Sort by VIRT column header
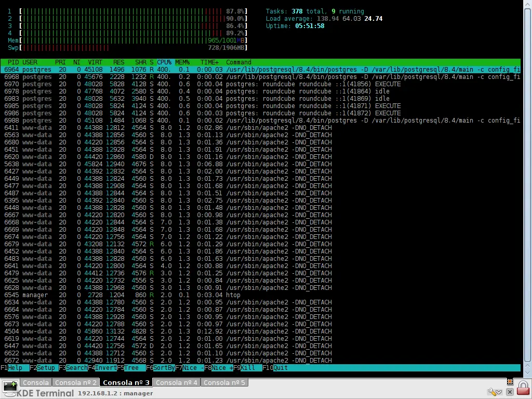Image resolution: width=532 pixels, height=399 pixels. pyautogui.click(x=95, y=62)
